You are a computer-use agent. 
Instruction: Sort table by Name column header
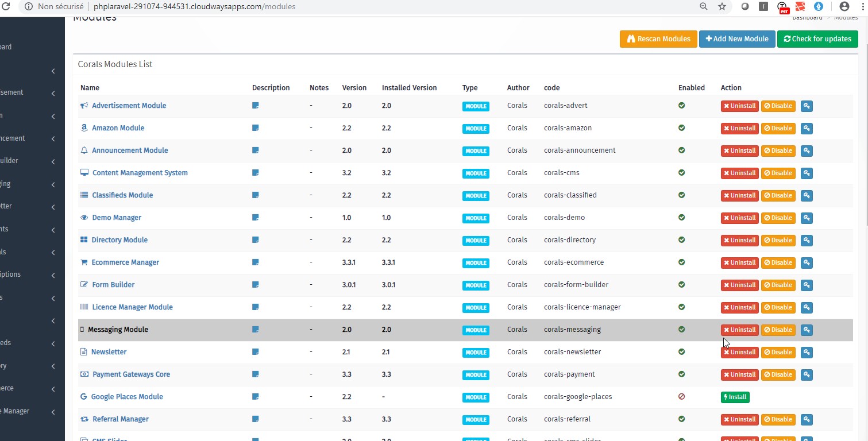(x=90, y=88)
